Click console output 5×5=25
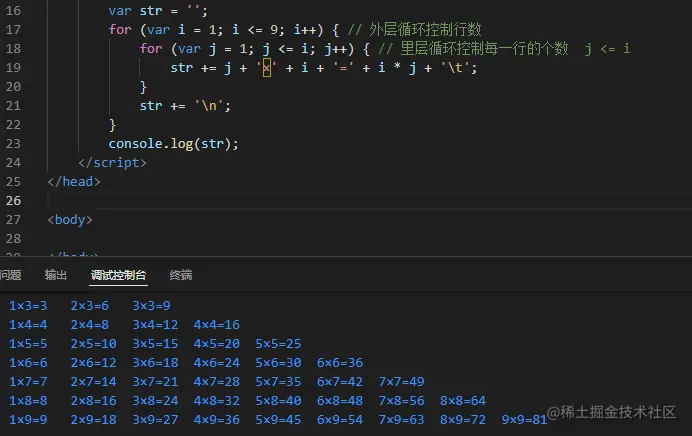 pyautogui.click(x=278, y=344)
